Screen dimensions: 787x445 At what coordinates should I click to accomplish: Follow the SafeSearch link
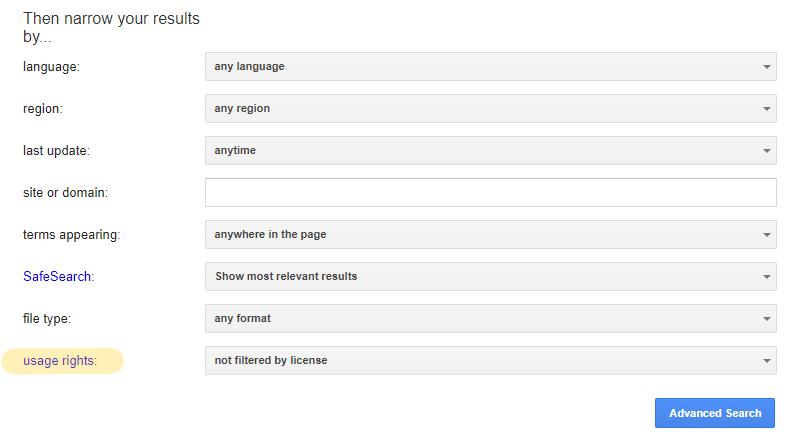(x=57, y=277)
